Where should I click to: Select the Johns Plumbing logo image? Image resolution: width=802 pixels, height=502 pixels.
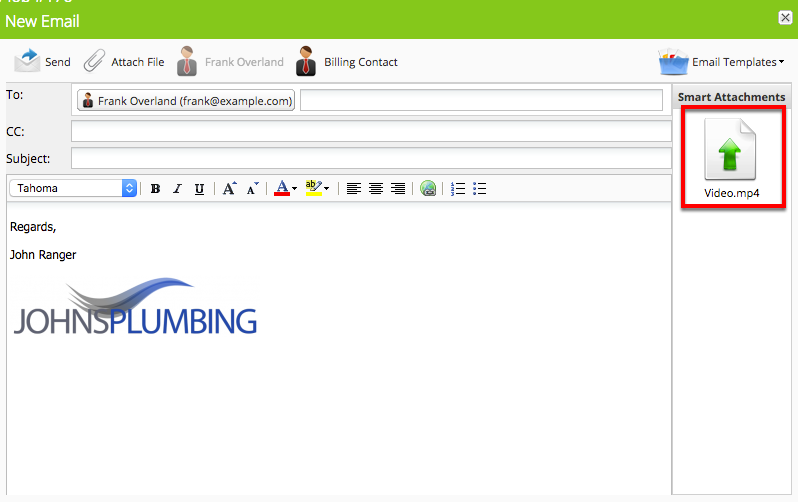[x=135, y=307]
